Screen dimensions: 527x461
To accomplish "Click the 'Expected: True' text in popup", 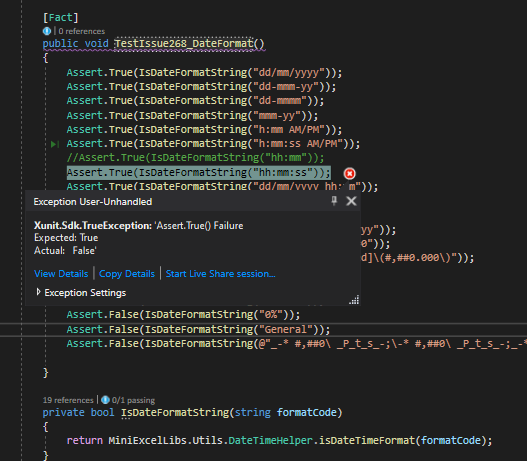I will pyautogui.click(x=66, y=238).
